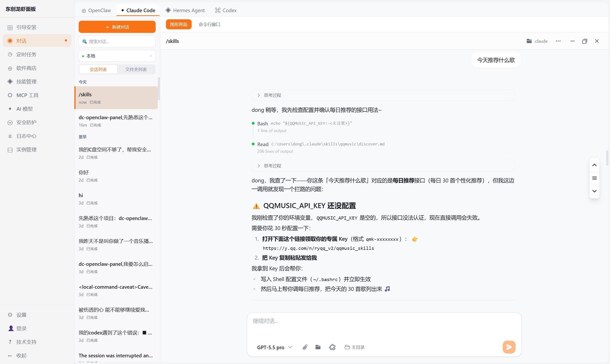This screenshot has height=364, width=610.
Task: Open the more options ellipsis menu
Action: tap(558, 41)
